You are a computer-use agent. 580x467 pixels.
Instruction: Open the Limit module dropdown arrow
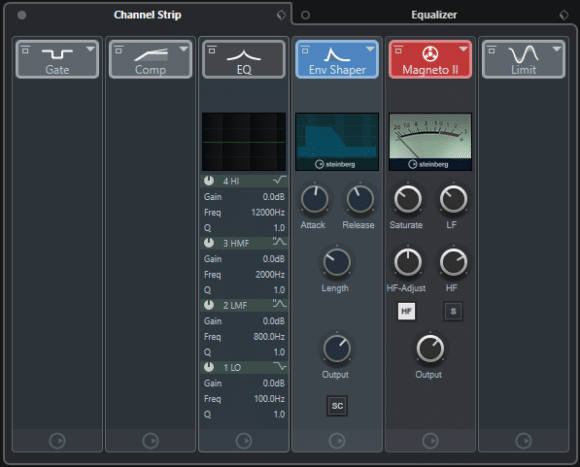pos(556,49)
